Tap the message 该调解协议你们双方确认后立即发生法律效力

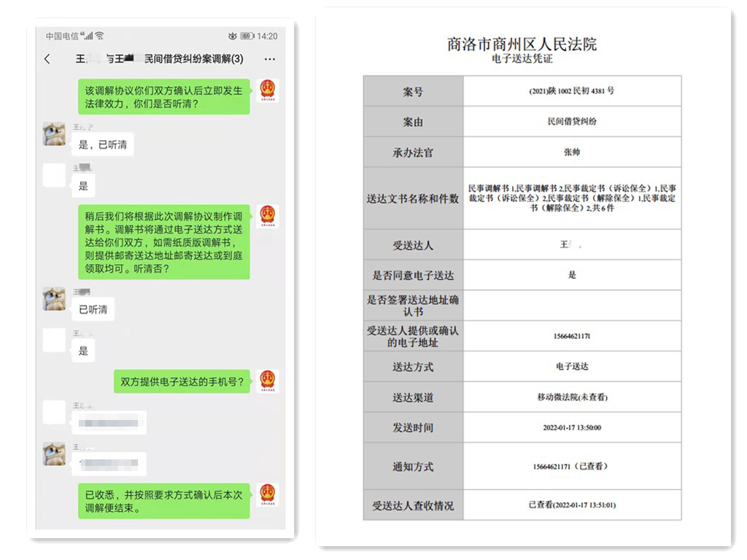(164, 97)
